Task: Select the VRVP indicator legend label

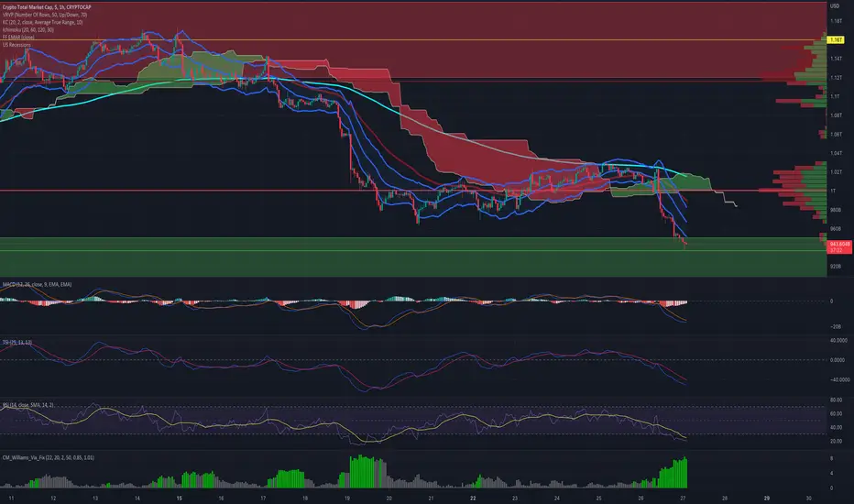Action: click(x=45, y=15)
